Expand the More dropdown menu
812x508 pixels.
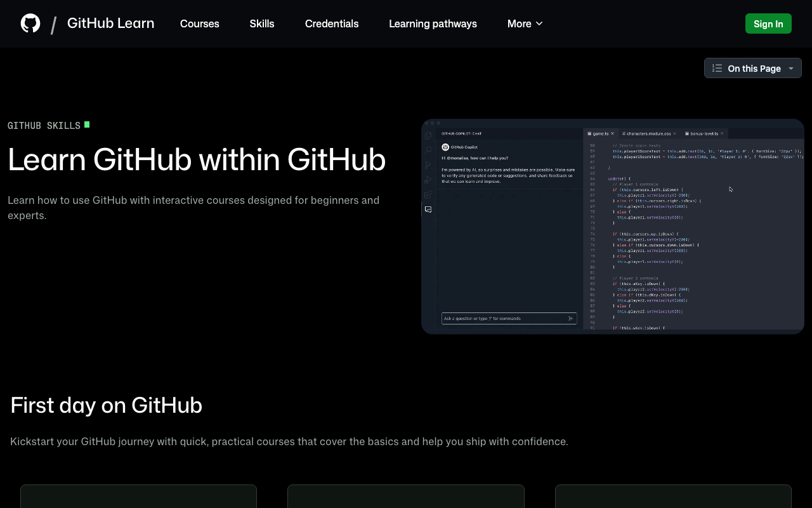[525, 23]
